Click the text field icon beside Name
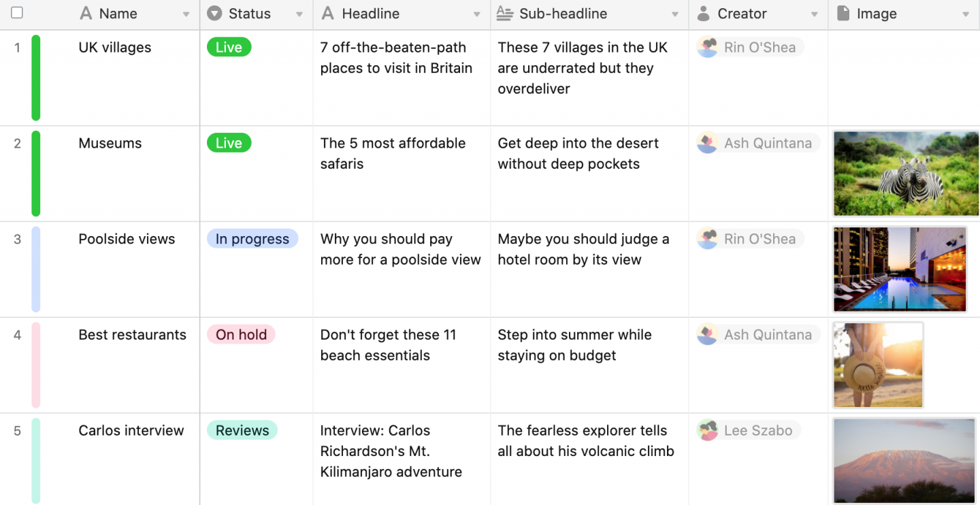Image resolution: width=980 pixels, height=505 pixels. pos(86,14)
